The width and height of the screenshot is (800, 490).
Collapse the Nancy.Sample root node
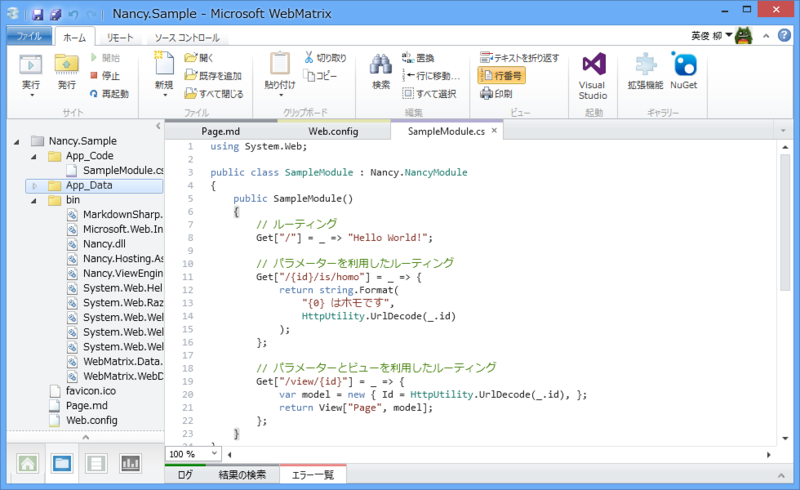[17, 141]
